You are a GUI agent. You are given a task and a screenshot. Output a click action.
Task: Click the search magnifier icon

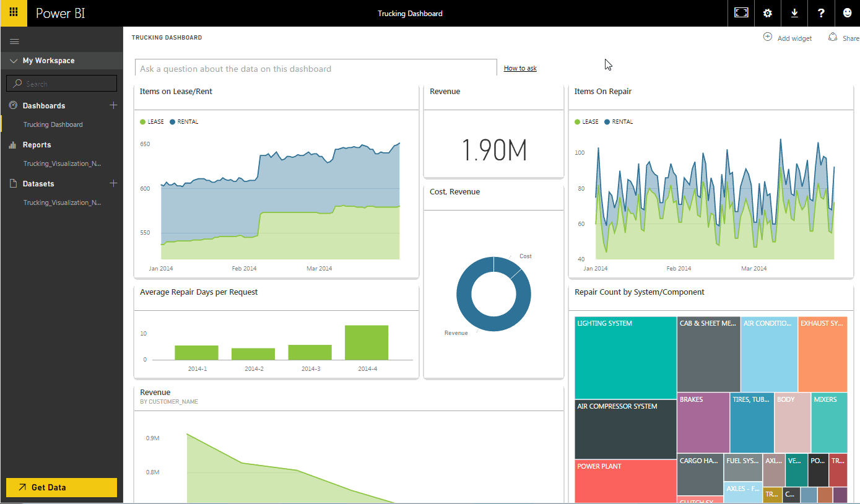(17, 84)
